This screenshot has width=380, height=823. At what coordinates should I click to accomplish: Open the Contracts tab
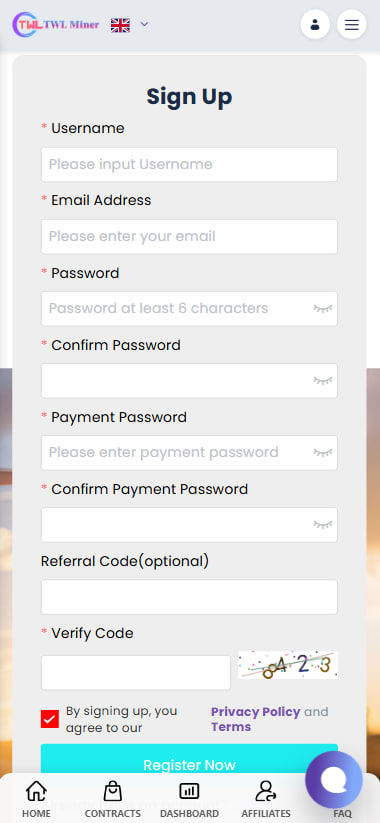coord(113,799)
